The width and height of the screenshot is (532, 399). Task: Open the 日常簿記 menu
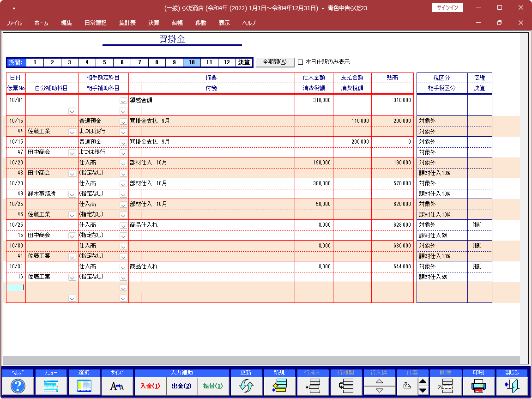pos(95,23)
